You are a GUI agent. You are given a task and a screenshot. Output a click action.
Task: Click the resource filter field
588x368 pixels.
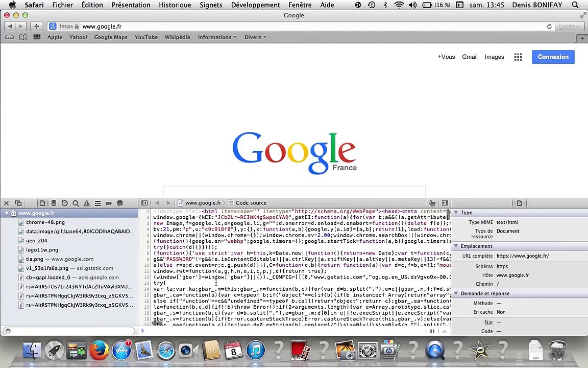(69, 331)
